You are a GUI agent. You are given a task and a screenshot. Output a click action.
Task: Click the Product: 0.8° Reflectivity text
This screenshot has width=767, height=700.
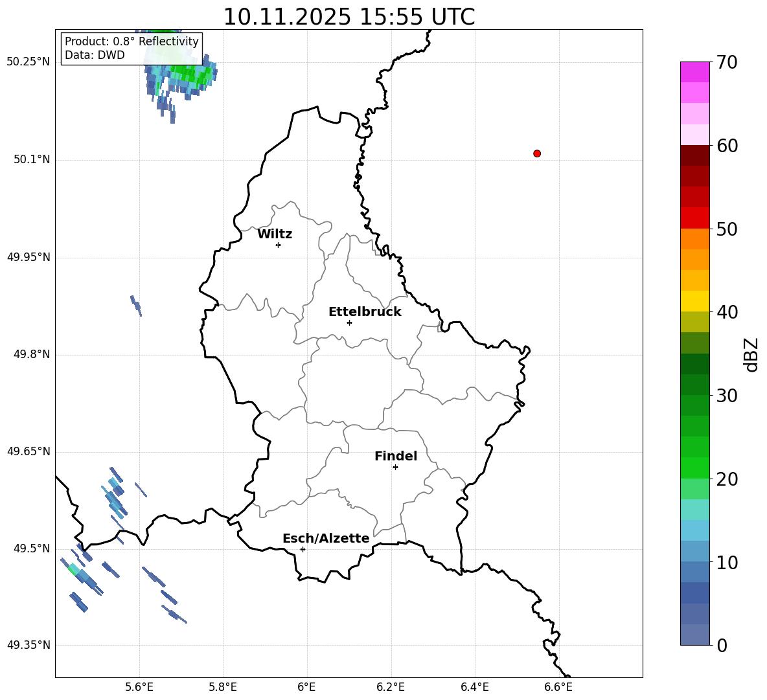pos(132,41)
